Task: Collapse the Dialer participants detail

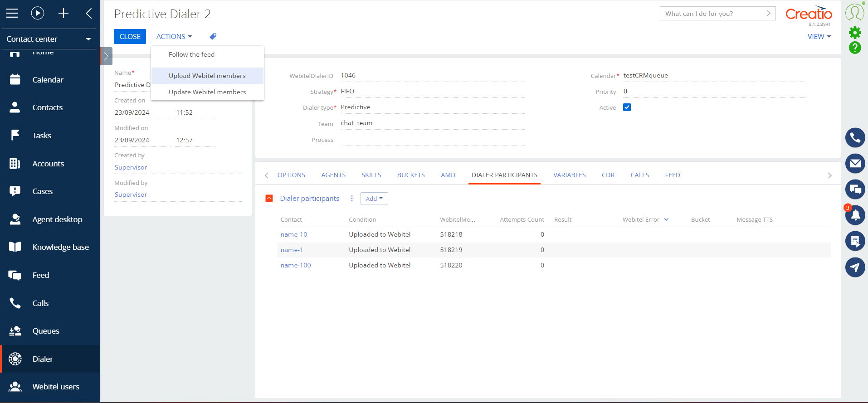Action: (x=269, y=198)
